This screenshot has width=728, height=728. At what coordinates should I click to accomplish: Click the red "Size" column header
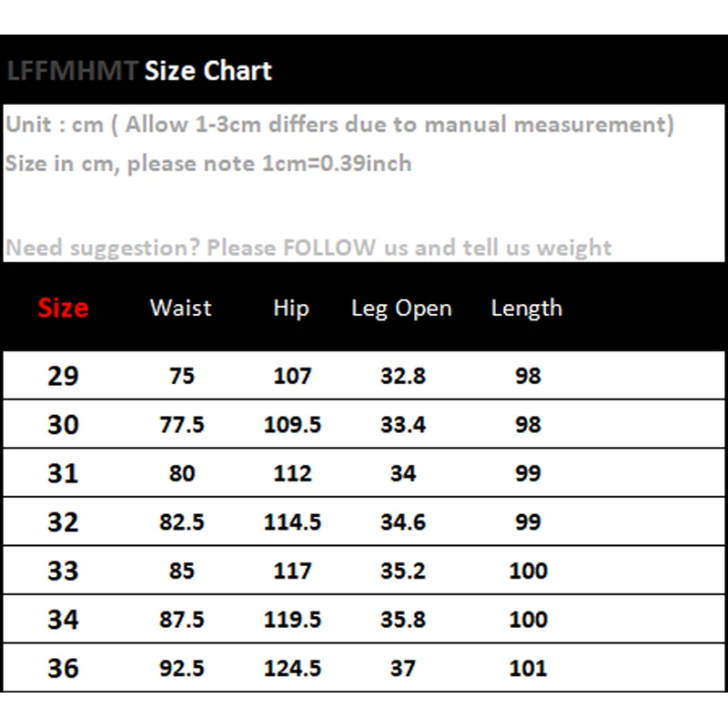tap(63, 308)
